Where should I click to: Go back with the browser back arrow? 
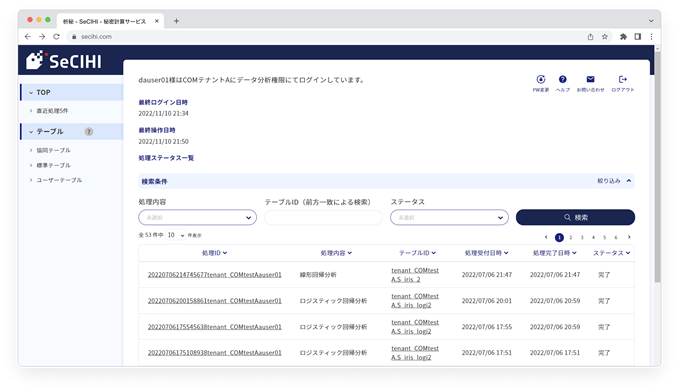pos(28,37)
